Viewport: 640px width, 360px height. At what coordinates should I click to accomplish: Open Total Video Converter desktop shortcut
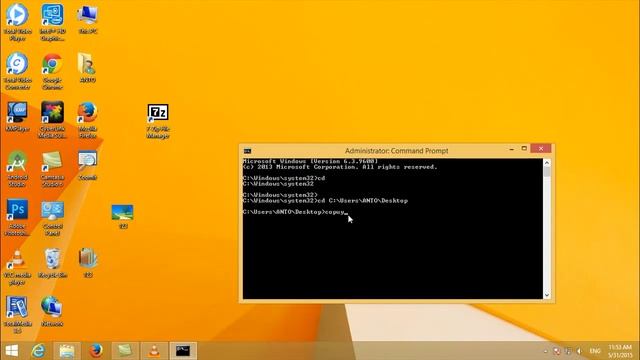point(18,71)
